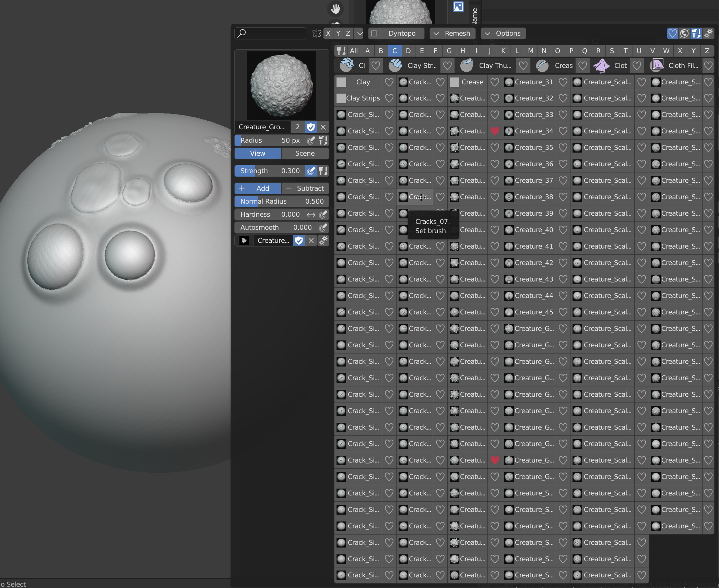Switch to the D letter tab
Viewport: 719px width, 588px height.
pos(408,51)
